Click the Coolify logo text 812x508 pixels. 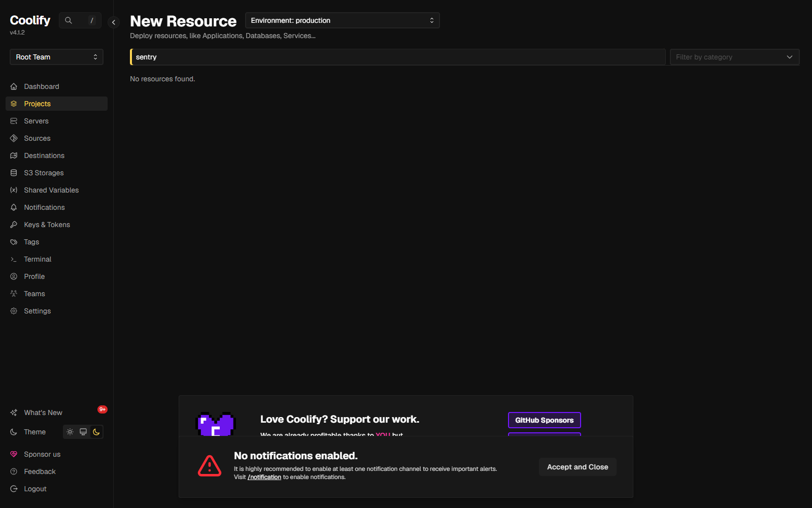pos(30,20)
